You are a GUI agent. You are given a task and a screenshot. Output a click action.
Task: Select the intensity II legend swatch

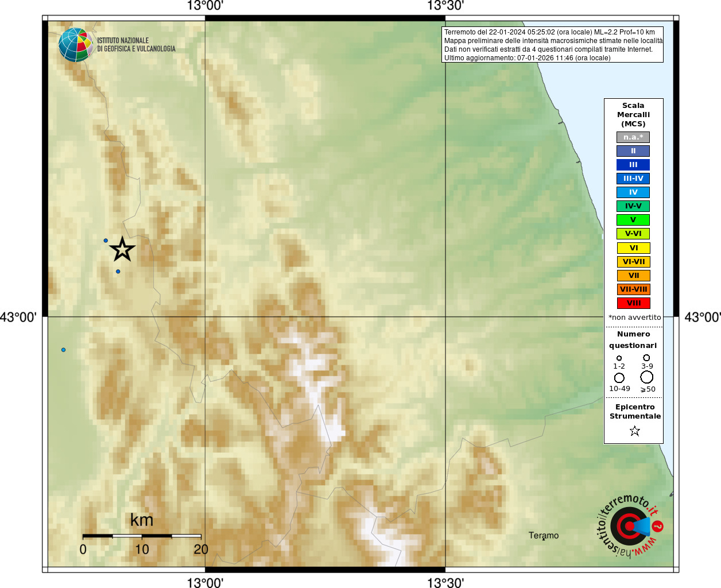pyautogui.click(x=633, y=151)
